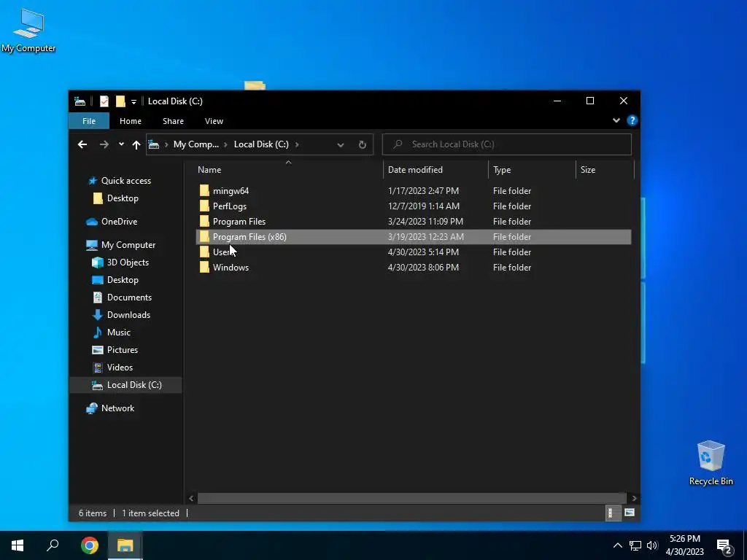Click the drive icon in the address bar
This screenshot has width=747, height=560.
153,144
